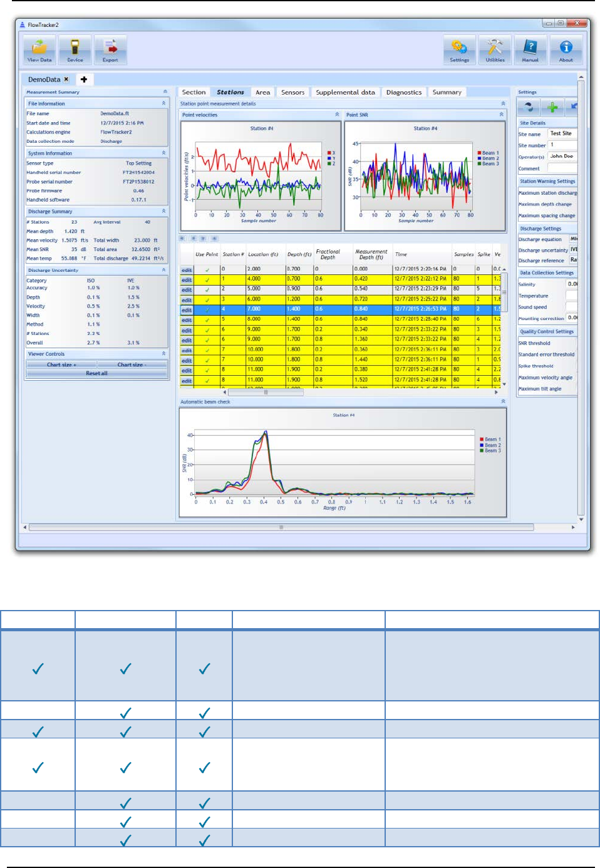Viewport: 600px width, 868px height.
Task: Collapse the System Information section
Action: (163, 153)
